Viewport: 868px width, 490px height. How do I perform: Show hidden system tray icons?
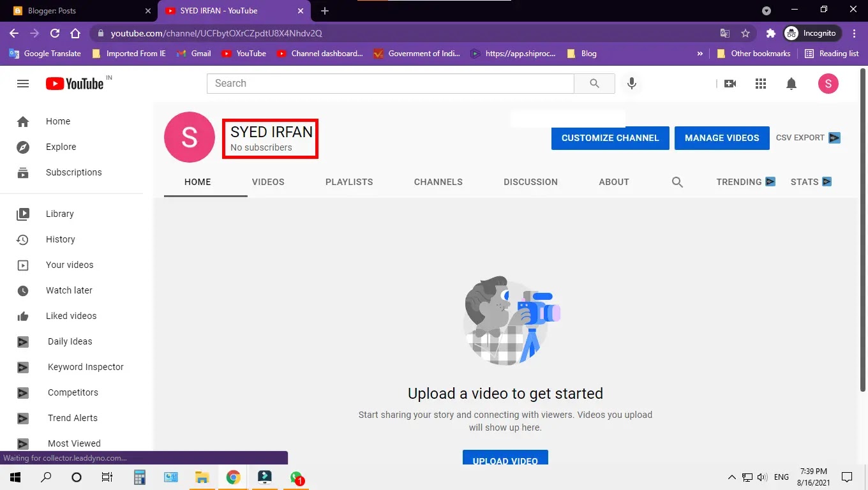[731, 477]
